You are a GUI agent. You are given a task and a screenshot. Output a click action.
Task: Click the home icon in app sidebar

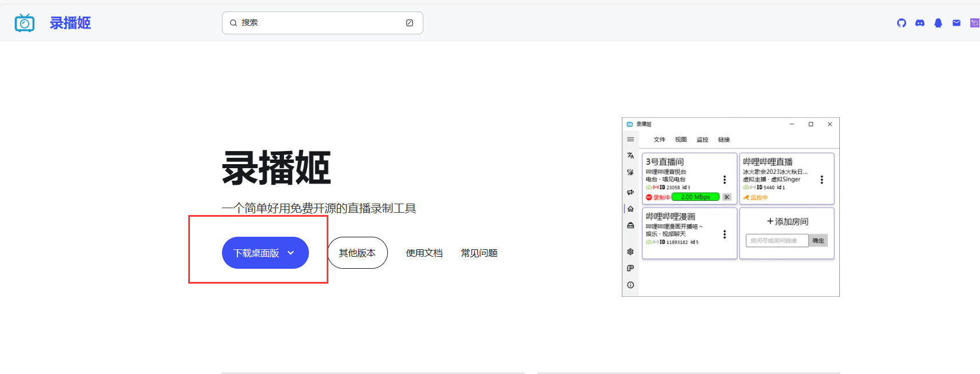(630, 209)
